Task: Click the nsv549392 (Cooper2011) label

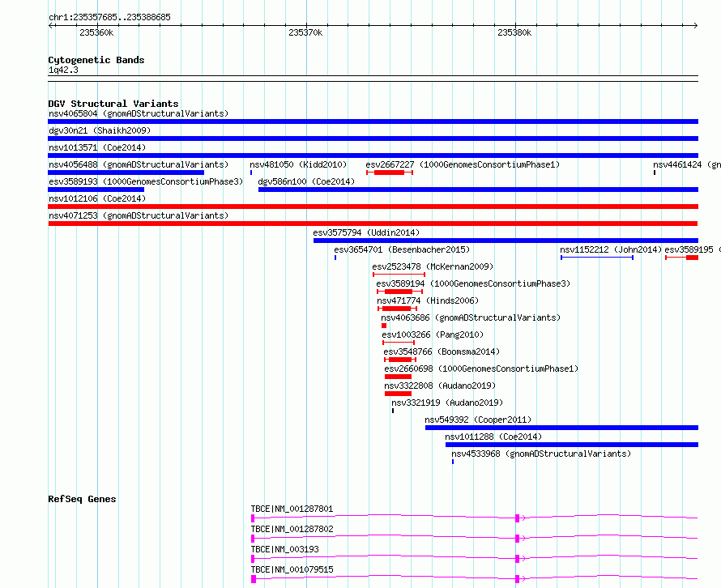Action: [478, 420]
